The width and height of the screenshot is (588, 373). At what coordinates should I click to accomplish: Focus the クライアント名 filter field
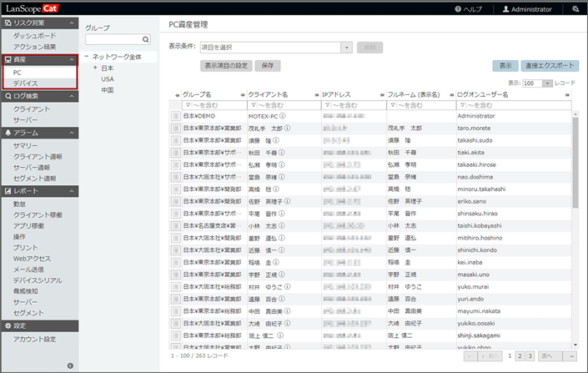tap(284, 105)
